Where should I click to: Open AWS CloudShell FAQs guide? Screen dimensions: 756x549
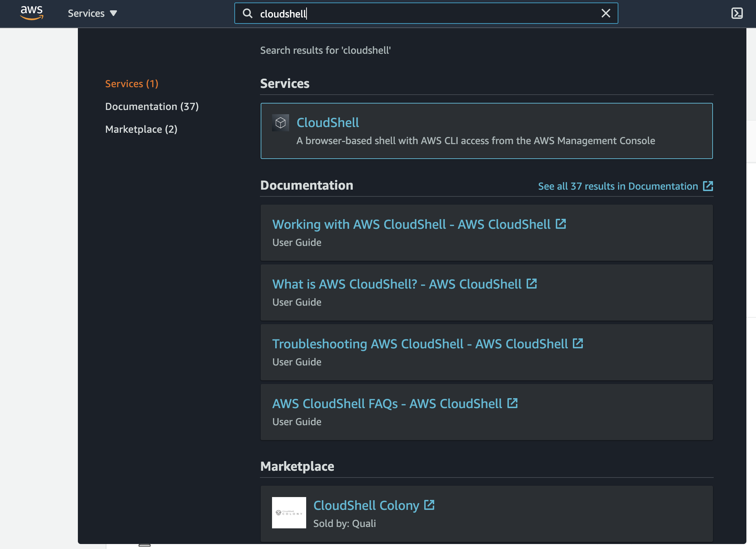[387, 403]
